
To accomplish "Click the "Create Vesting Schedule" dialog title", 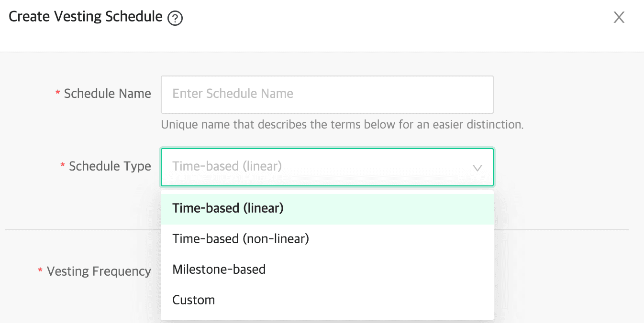I will pyautogui.click(x=86, y=17).
